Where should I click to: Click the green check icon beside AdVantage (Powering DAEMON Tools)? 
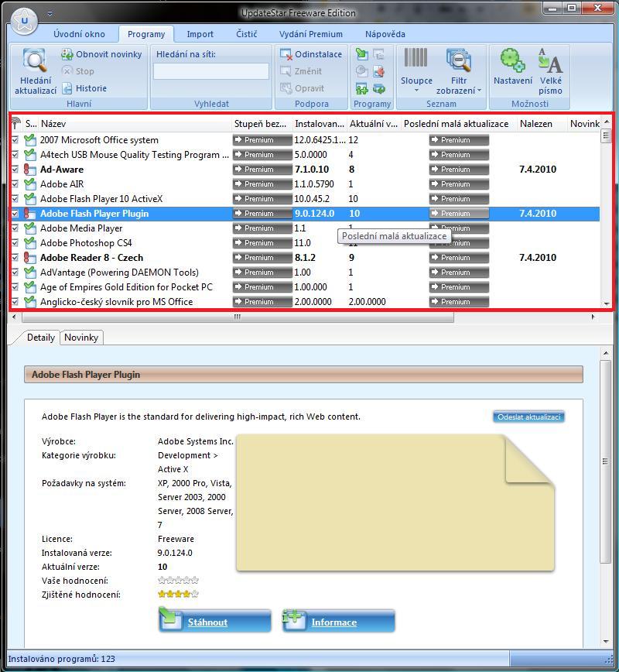(x=29, y=273)
